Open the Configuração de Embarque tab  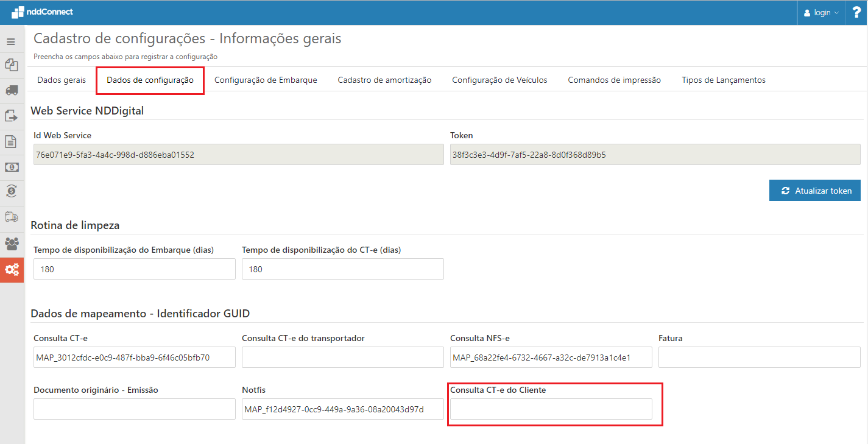(x=266, y=80)
